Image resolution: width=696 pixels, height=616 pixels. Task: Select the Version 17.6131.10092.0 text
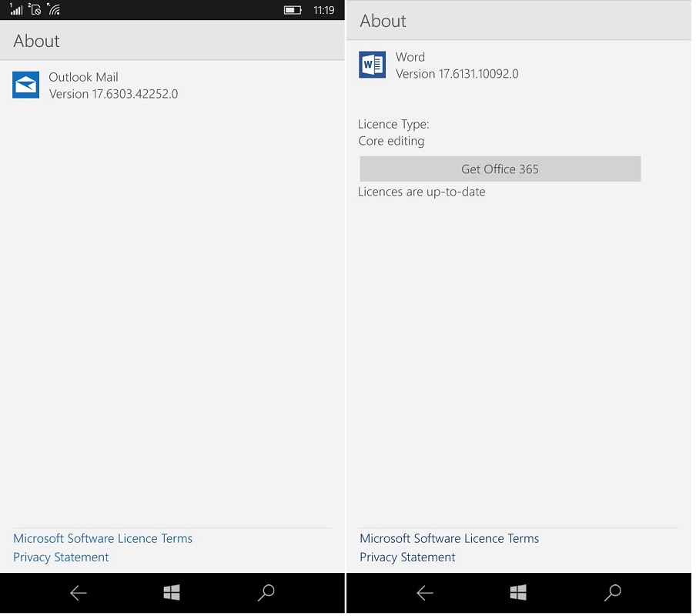coord(457,74)
